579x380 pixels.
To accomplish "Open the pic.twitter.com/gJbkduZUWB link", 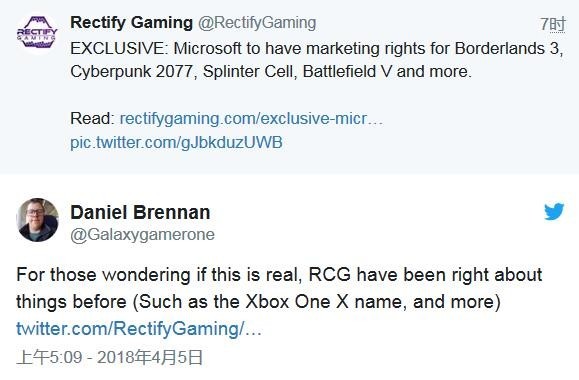I will (x=176, y=143).
